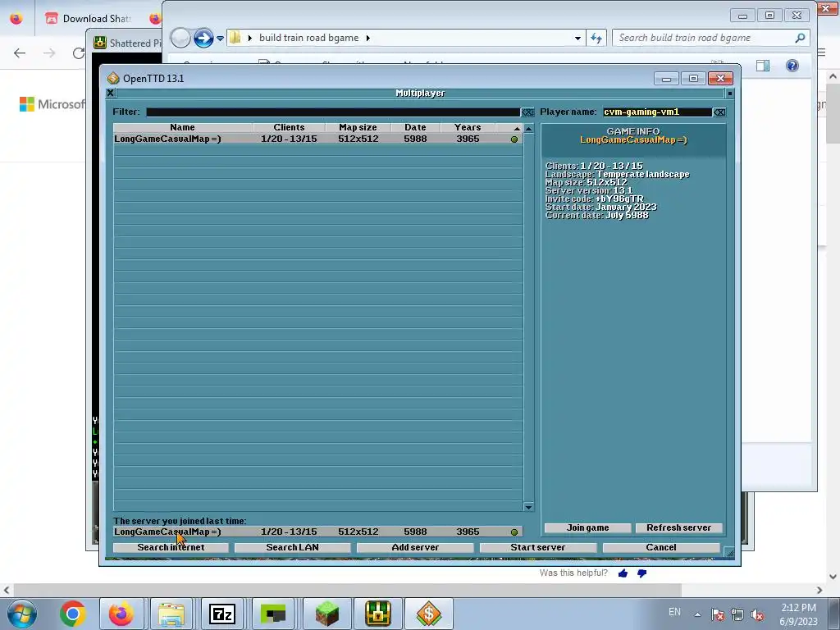
Task: Open the Windows Start menu
Action: point(22,614)
